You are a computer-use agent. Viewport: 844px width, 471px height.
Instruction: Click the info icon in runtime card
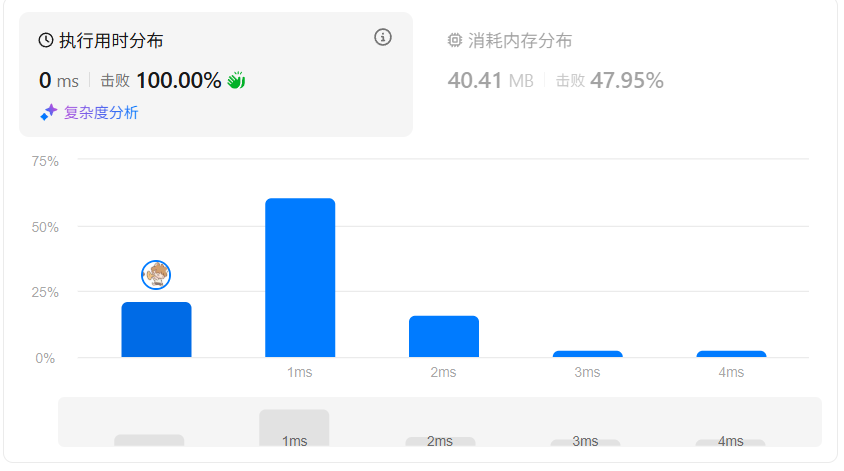click(x=383, y=37)
